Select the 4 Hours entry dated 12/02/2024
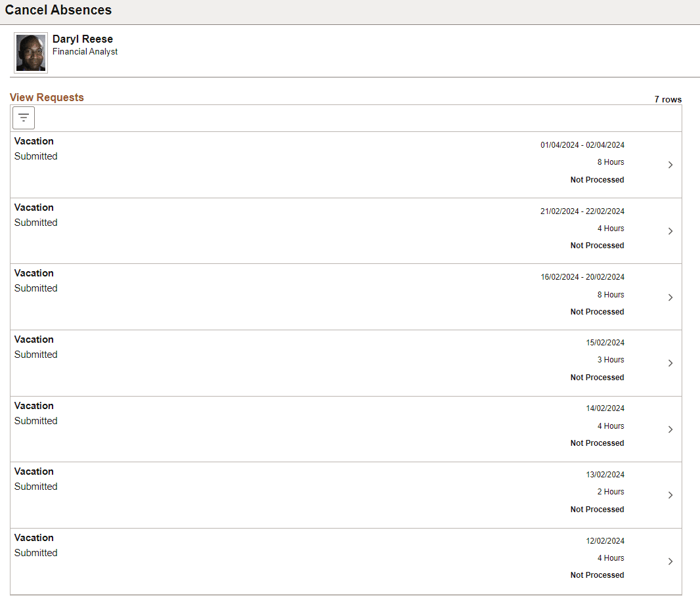 pyautogui.click(x=611, y=557)
